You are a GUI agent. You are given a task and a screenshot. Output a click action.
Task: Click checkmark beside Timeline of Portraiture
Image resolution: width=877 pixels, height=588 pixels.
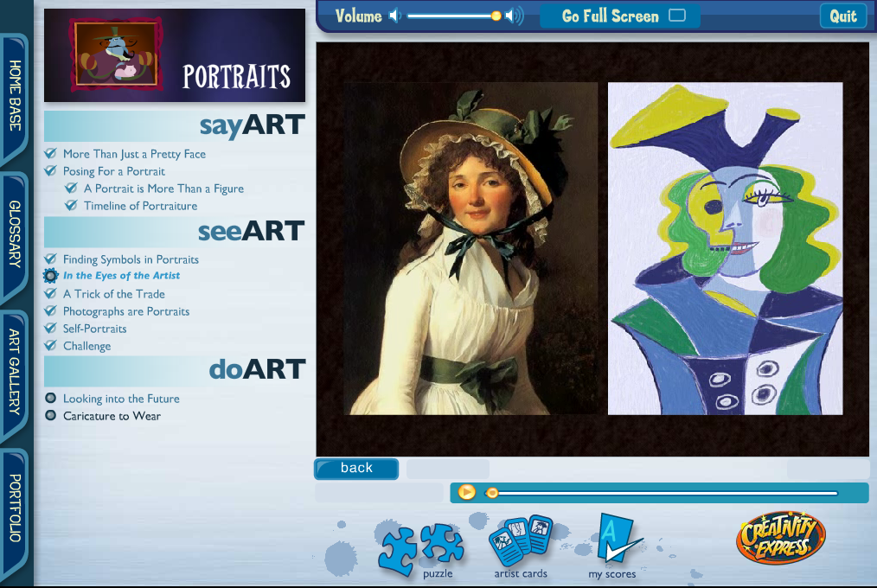pos(71,205)
